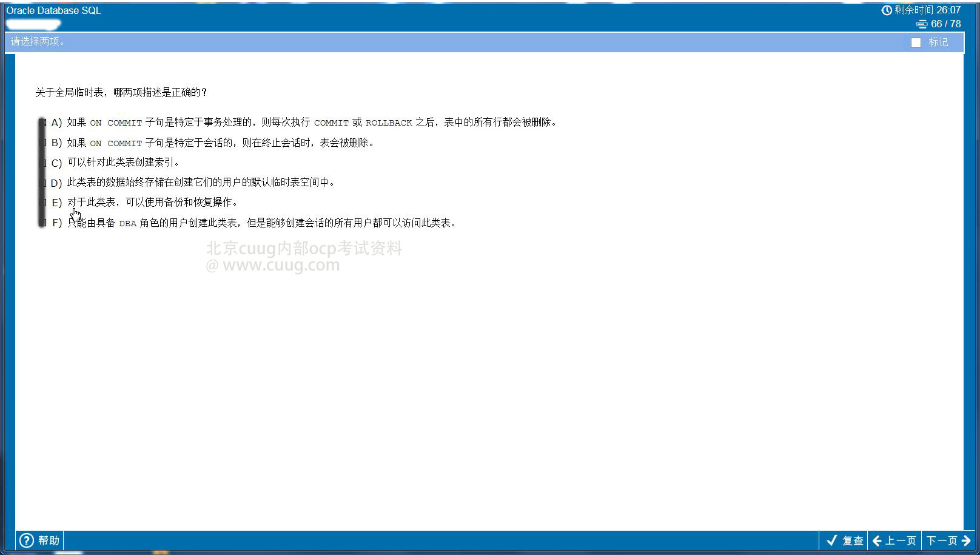The width and height of the screenshot is (980, 555).
Task: Select option E text about 备份和恢复操作
Action: [153, 203]
